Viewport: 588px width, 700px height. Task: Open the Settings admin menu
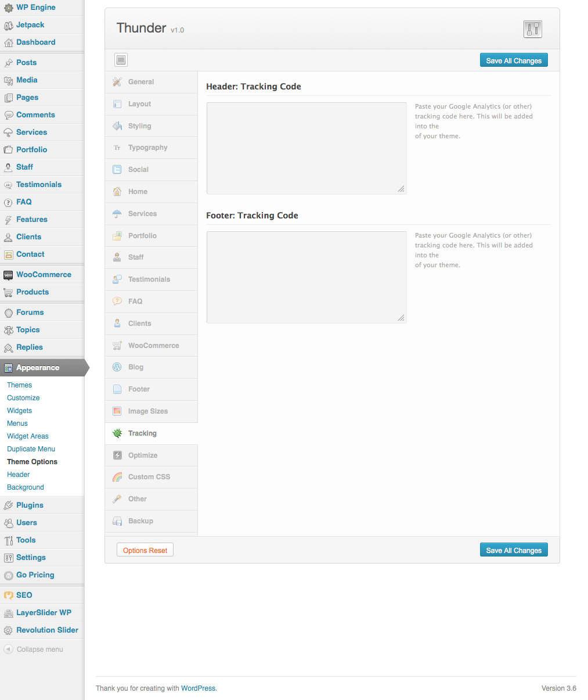(42, 558)
